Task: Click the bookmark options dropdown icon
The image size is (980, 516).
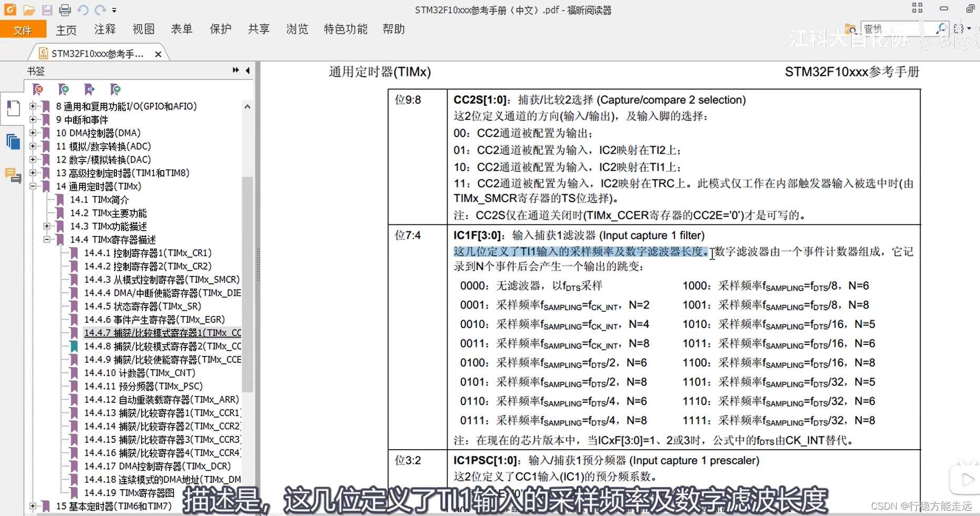Action: tap(115, 90)
